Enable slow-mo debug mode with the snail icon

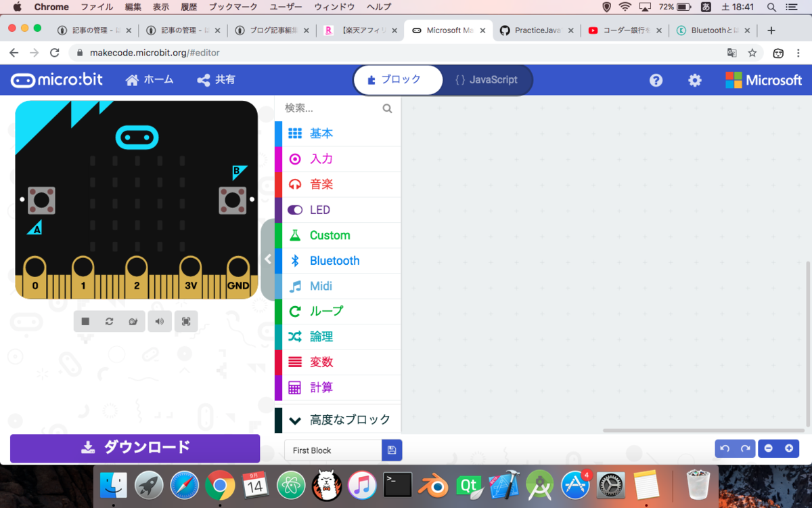(x=133, y=321)
